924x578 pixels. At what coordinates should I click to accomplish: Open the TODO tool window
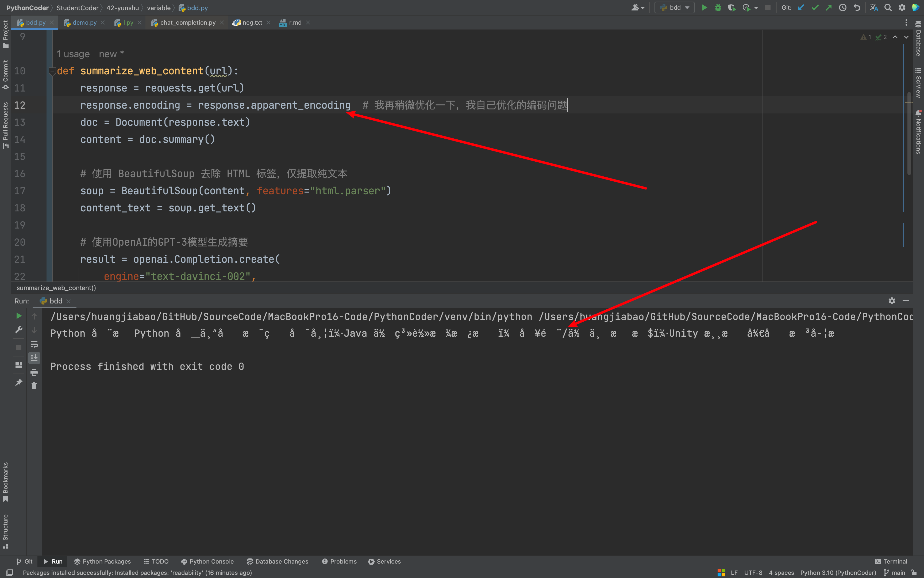pos(156,561)
